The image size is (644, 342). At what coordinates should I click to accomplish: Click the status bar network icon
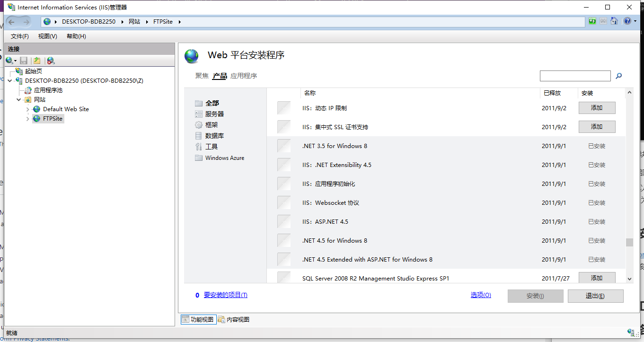tap(631, 333)
